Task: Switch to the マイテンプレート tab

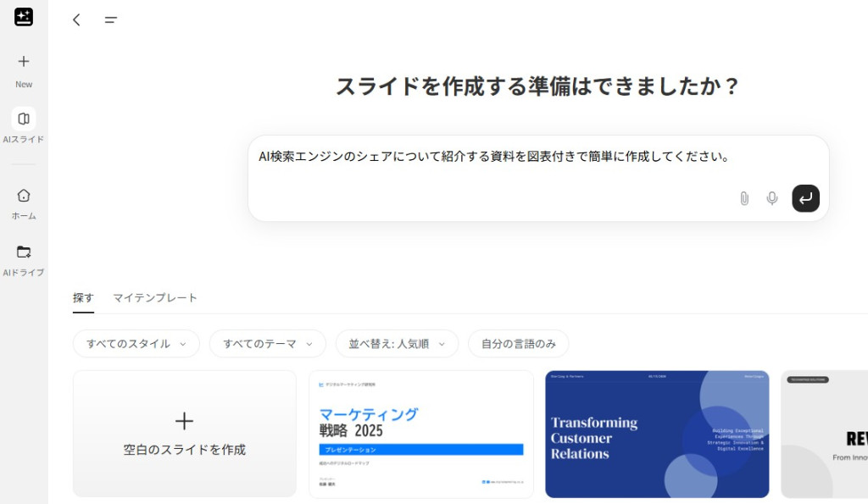Action: click(x=154, y=297)
